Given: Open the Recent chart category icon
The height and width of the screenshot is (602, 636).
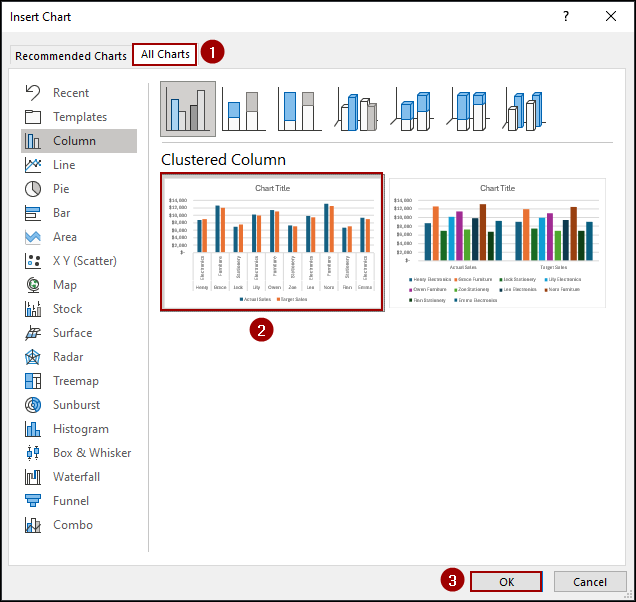Looking at the screenshot, I should pyautogui.click(x=33, y=93).
